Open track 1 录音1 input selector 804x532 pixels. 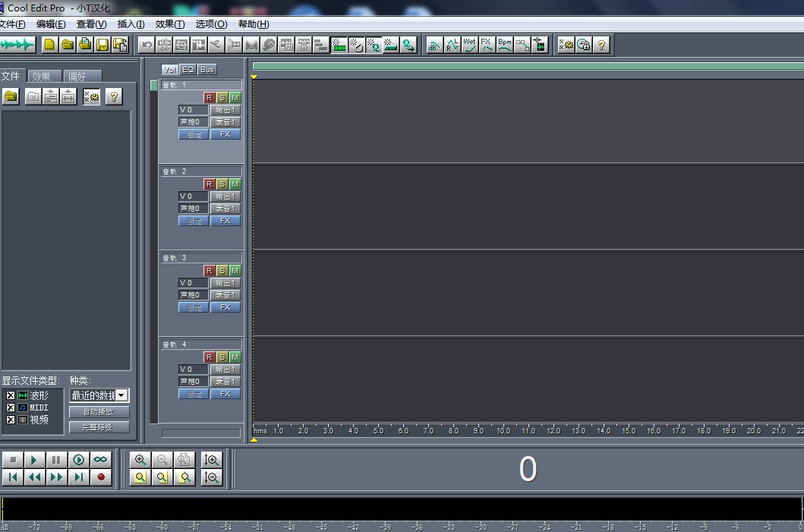pyautogui.click(x=225, y=122)
